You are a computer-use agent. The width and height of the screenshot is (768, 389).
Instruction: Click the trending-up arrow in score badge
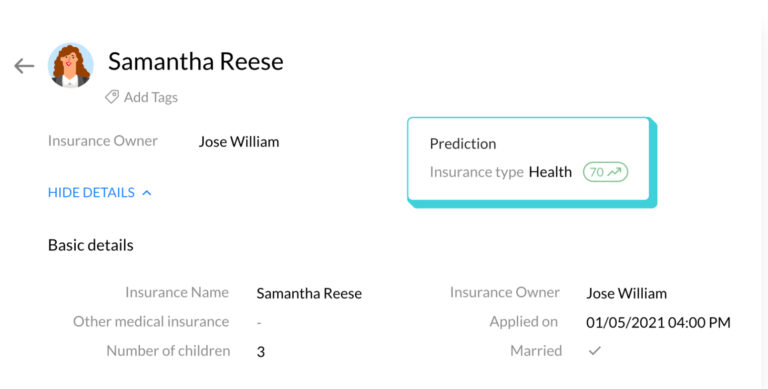point(614,172)
